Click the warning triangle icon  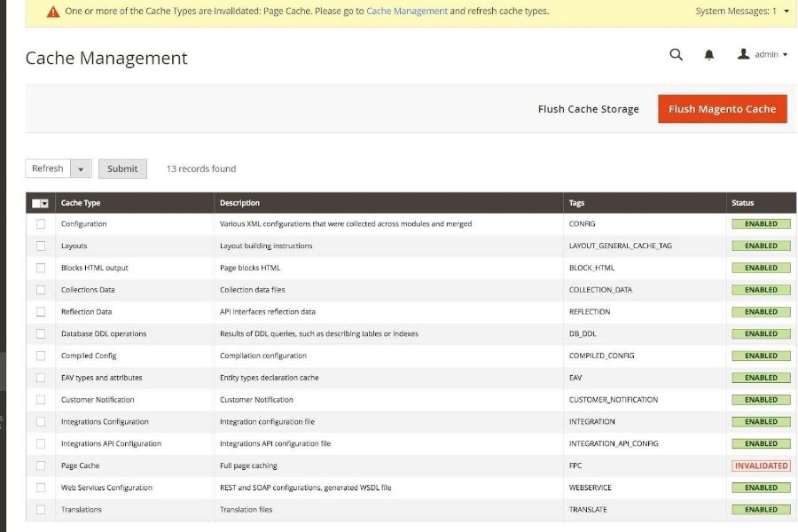pos(53,12)
